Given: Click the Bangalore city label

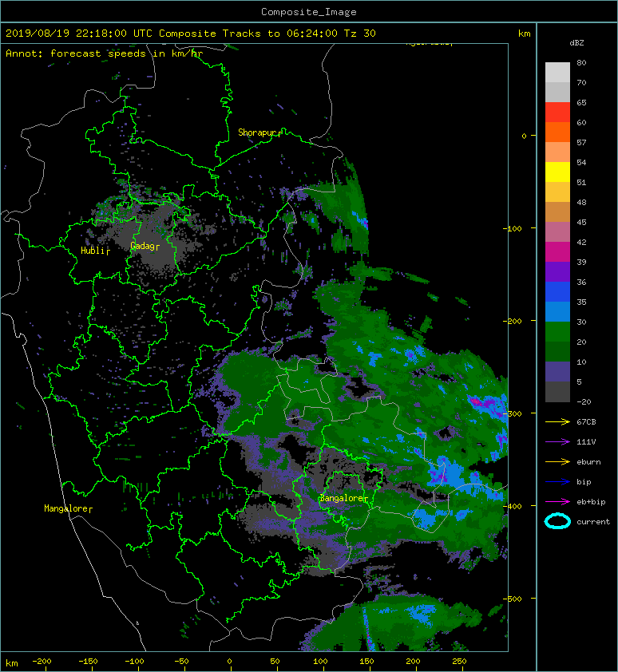Looking at the screenshot, I should [343, 498].
